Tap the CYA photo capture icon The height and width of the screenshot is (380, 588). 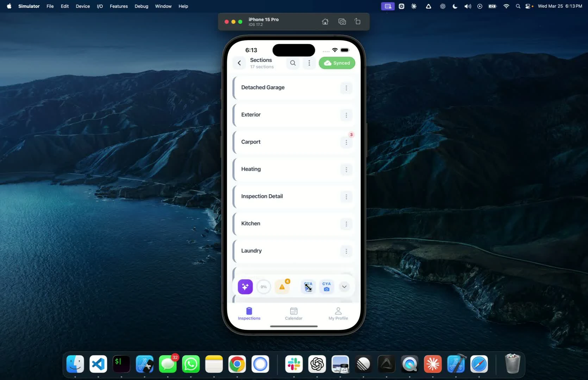point(326,287)
